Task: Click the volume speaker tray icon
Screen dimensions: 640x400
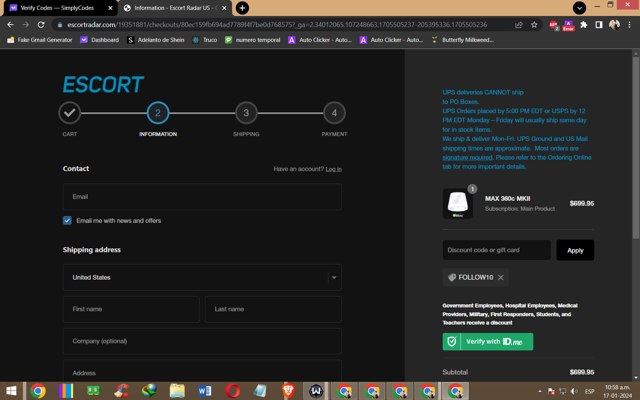Action: (574, 391)
